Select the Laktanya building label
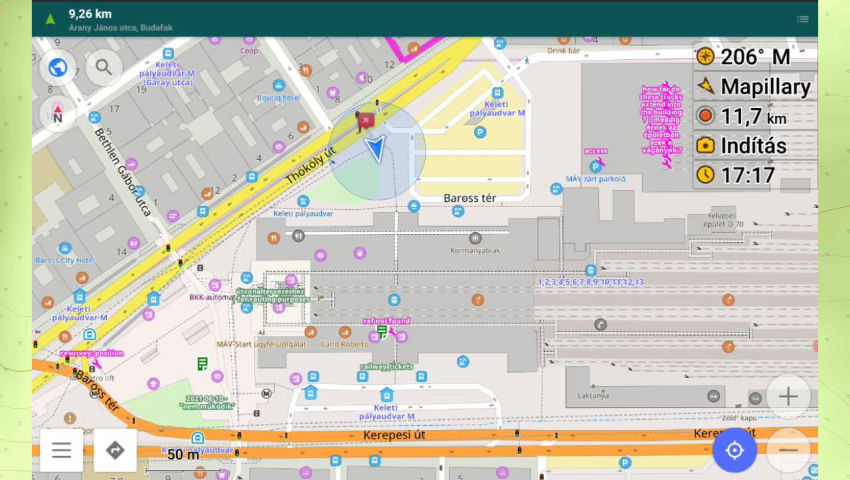Screen dimensions: 850x480 [x=593, y=396]
